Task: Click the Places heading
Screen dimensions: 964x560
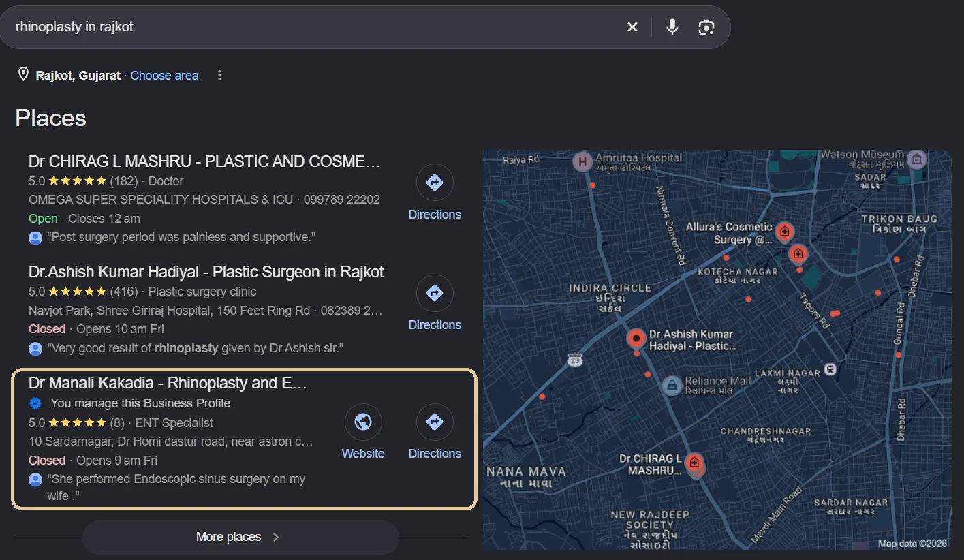Action: click(x=51, y=119)
